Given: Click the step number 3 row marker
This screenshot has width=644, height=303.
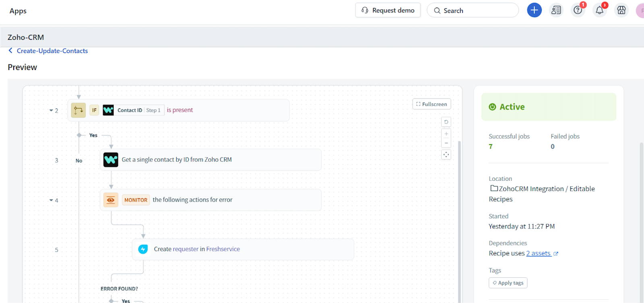Looking at the screenshot, I should coord(57,160).
